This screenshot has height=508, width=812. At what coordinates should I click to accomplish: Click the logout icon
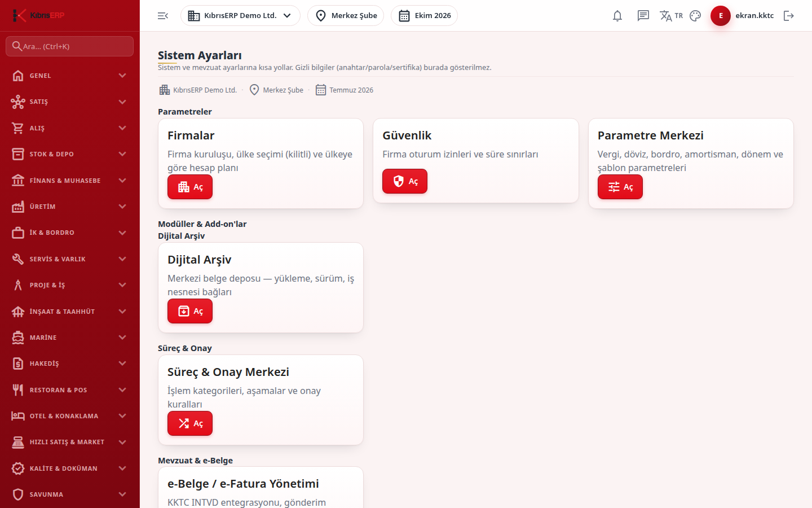789,16
